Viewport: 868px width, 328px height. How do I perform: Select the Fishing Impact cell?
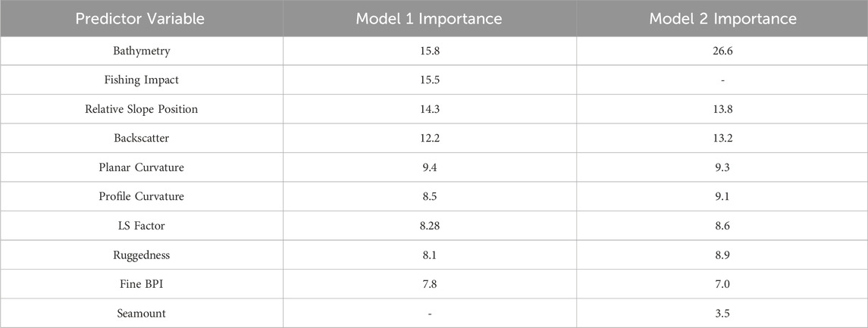pyautogui.click(x=142, y=80)
